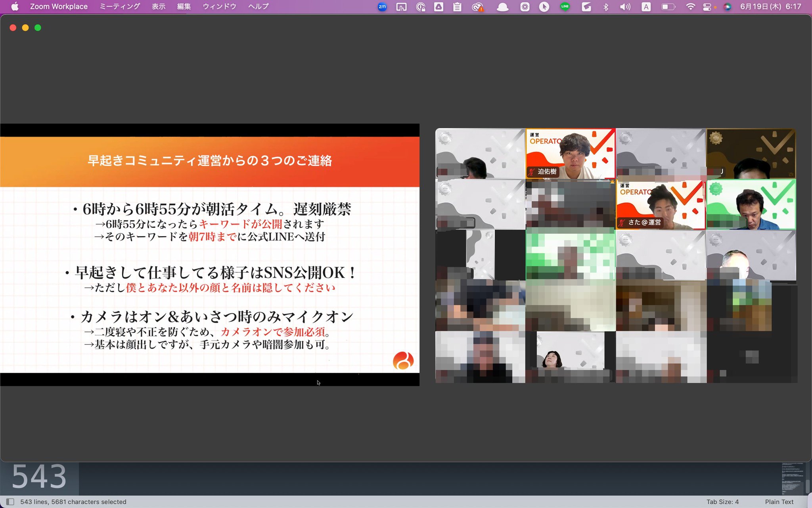Switch input source via the A icon
812x508 pixels.
[646, 7]
